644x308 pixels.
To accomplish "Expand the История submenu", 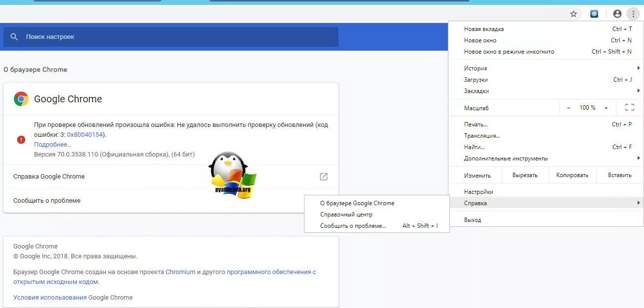I will click(546, 68).
